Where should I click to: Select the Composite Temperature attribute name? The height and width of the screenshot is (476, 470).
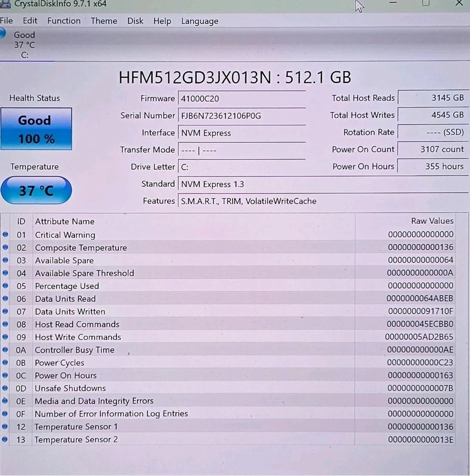[81, 248]
